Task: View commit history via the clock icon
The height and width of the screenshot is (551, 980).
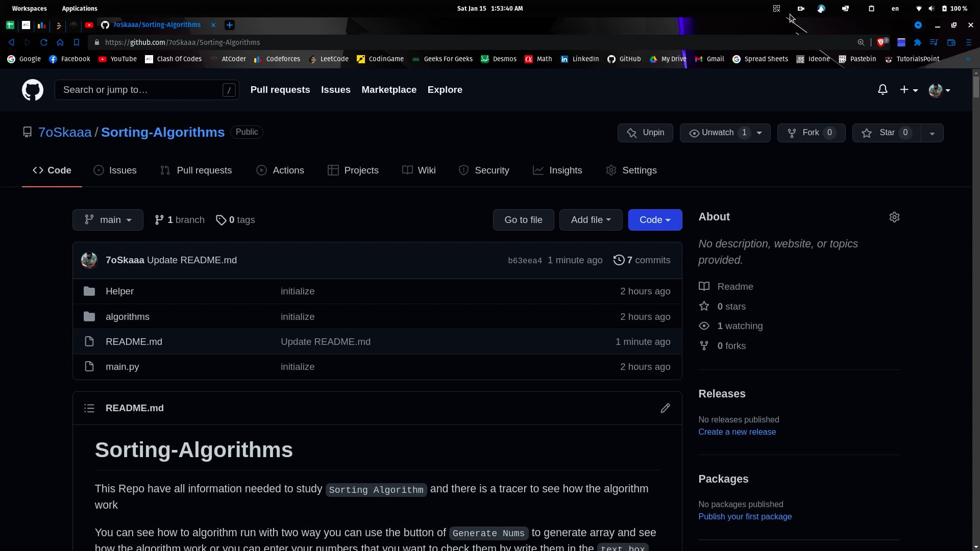Action: tap(620, 260)
